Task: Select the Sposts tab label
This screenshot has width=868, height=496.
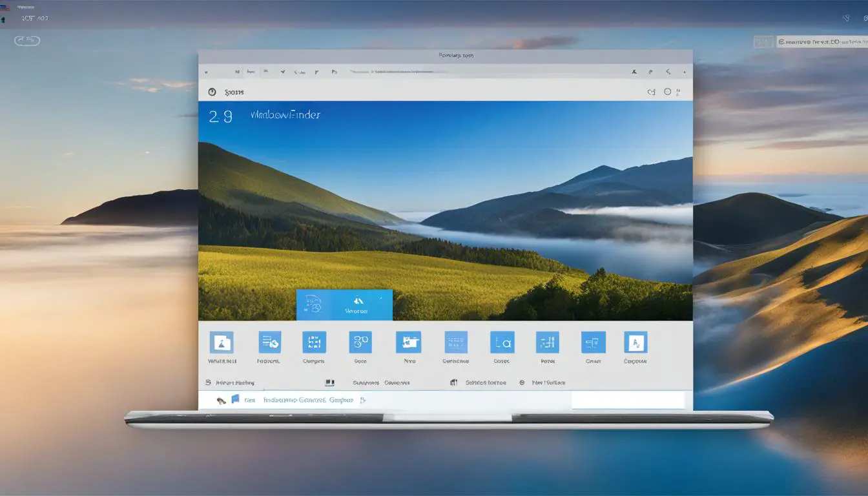Action: [236, 91]
